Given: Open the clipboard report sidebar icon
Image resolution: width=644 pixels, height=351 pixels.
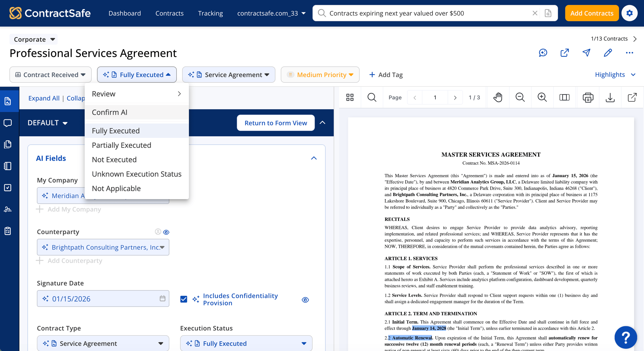Looking at the screenshot, I should click(8, 231).
